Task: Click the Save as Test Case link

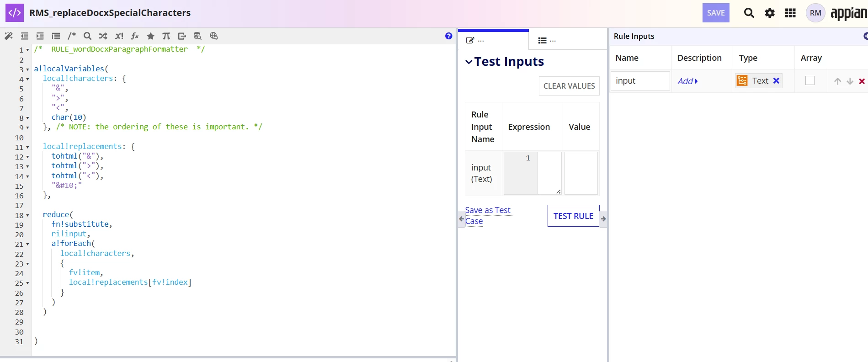Action: click(x=488, y=216)
